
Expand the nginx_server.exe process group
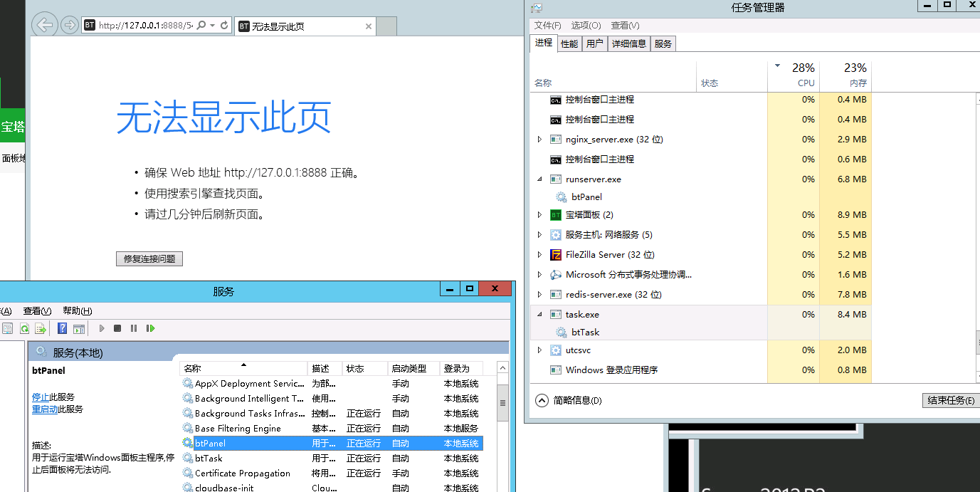pyautogui.click(x=539, y=140)
